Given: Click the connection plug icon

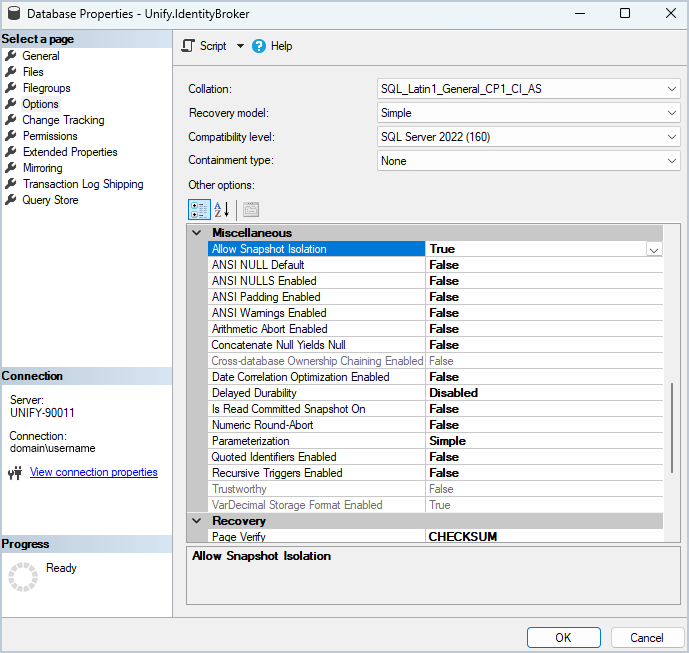Looking at the screenshot, I should (x=15, y=473).
